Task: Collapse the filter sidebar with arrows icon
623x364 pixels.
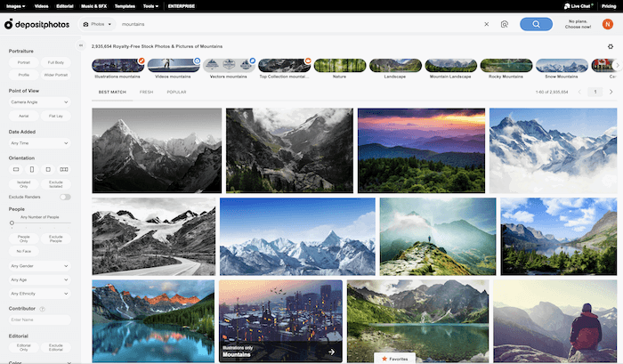Action: click(81, 46)
